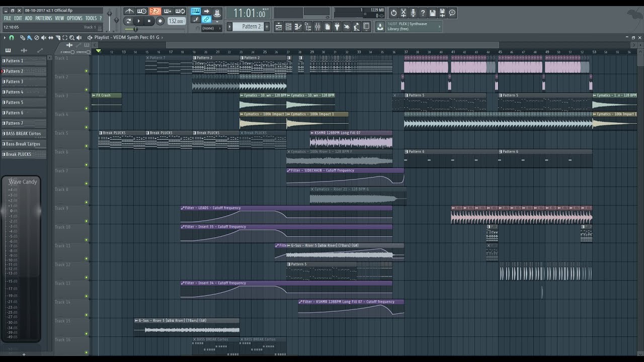Click the left arrow of pattern selector

pyautogui.click(x=229, y=26)
